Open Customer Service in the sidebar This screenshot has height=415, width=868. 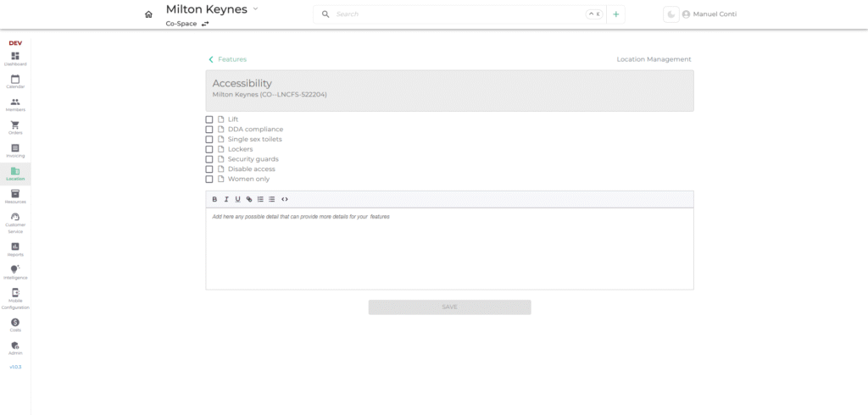click(15, 221)
